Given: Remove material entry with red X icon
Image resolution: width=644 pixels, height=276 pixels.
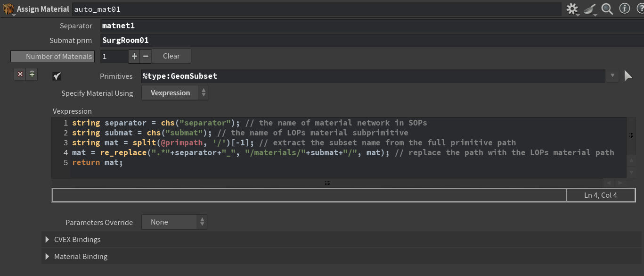Looking at the screenshot, I should (x=20, y=74).
